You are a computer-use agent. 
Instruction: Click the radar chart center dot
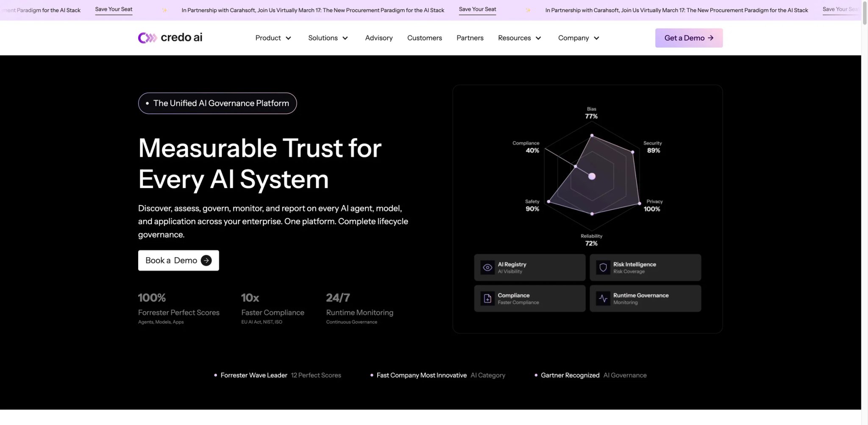tap(592, 176)
